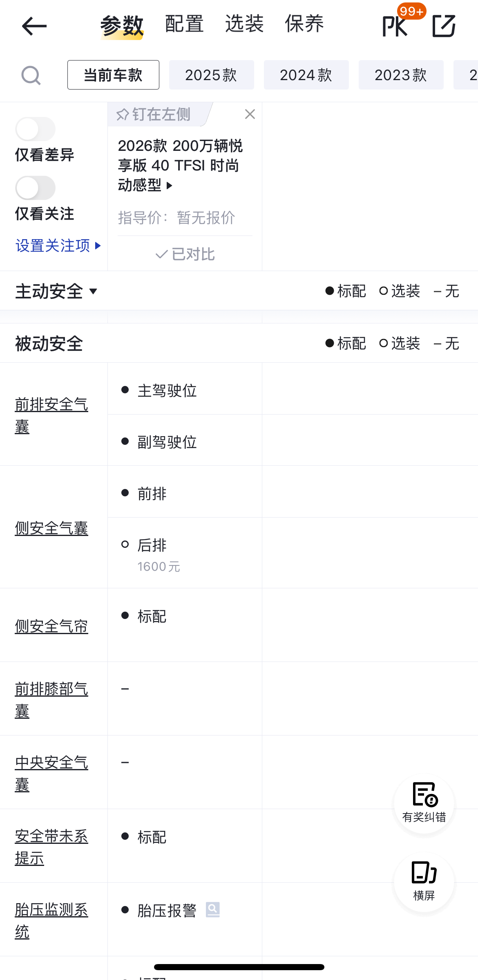
Task: Tap the 已对比 compared checkmark
Action: (x=185, y=254)
